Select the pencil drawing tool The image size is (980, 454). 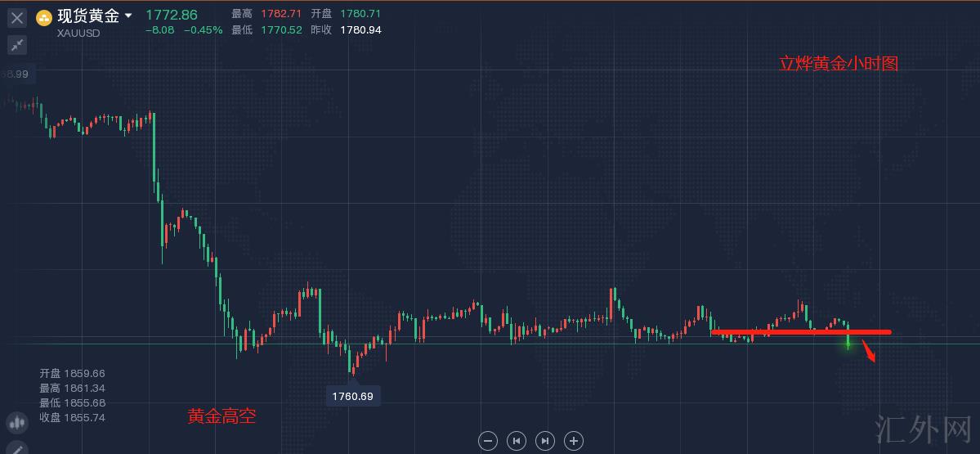coord(16,448)
